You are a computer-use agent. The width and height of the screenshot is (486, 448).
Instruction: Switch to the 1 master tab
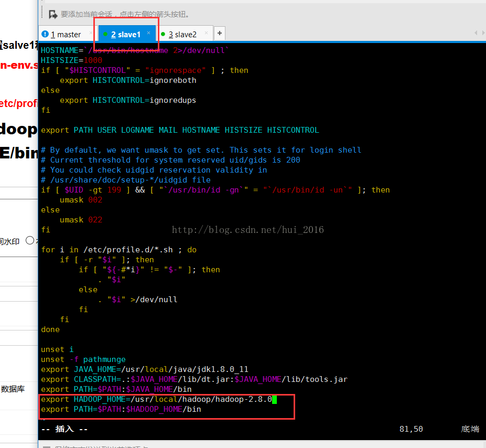point(66,35)
